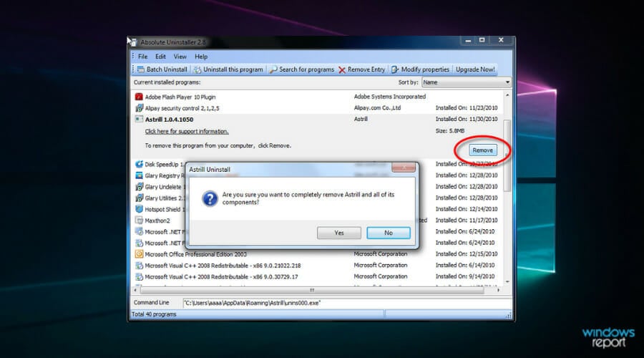Cancel uninstall with No button
This screenshot has width=644, height=358.
click(x=388, y=233)
